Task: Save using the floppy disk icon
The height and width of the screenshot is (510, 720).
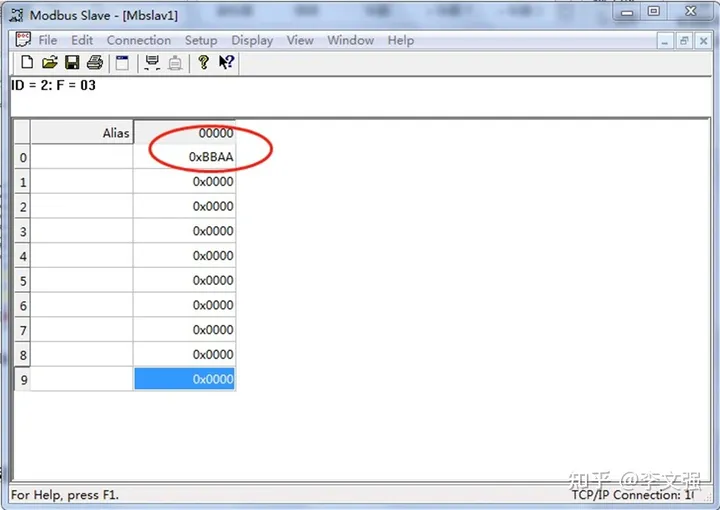Action: [72, 62]
